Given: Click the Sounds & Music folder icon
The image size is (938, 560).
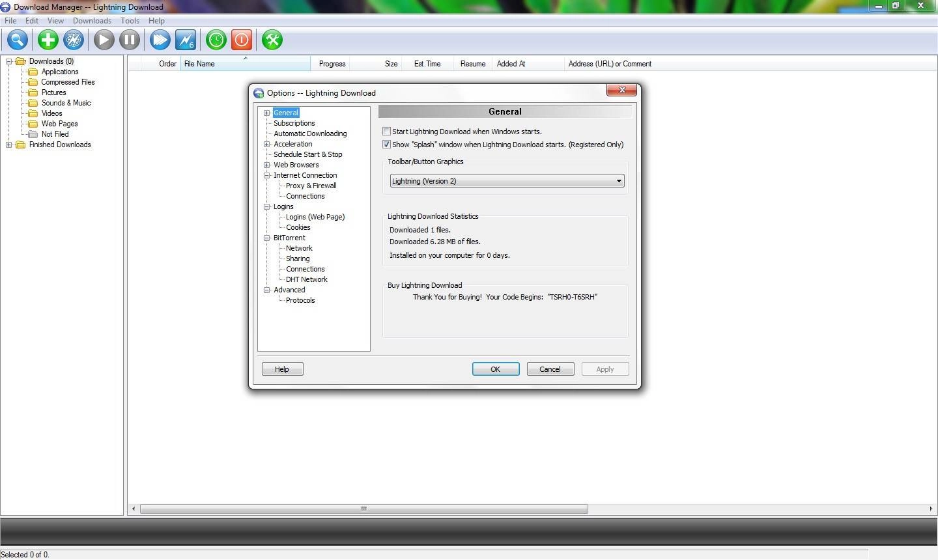Looking at the screenshot, I should coord(33,103).
